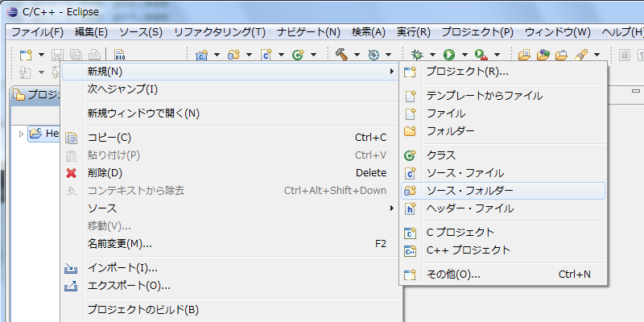Open dropdown beside New class icon

(313, 55)
